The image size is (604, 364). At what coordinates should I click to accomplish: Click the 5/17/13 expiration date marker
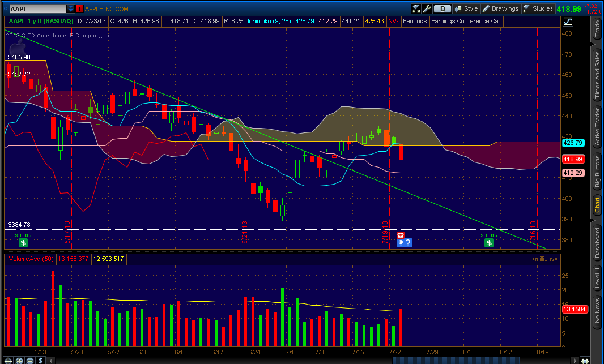(x=67, y=232)
